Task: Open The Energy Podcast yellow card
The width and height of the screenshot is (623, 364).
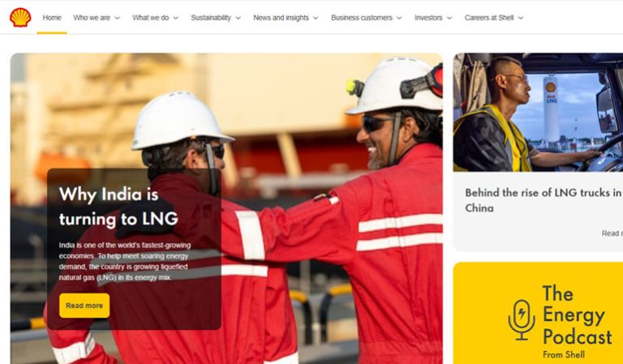Action: point(538,313)
